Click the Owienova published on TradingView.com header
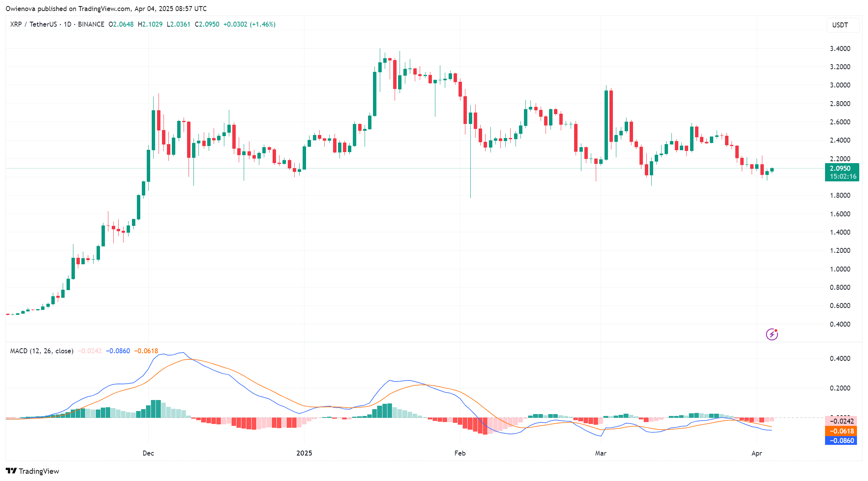 tap(106, 8)
